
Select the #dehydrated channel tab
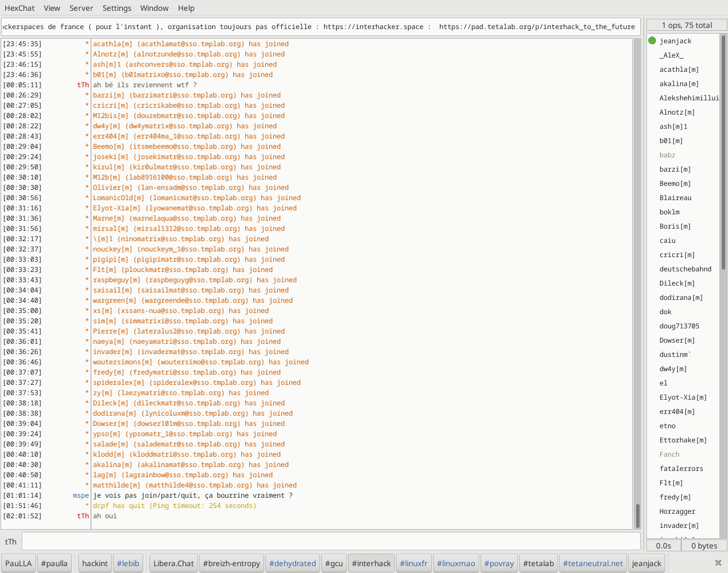coord(292,563)
